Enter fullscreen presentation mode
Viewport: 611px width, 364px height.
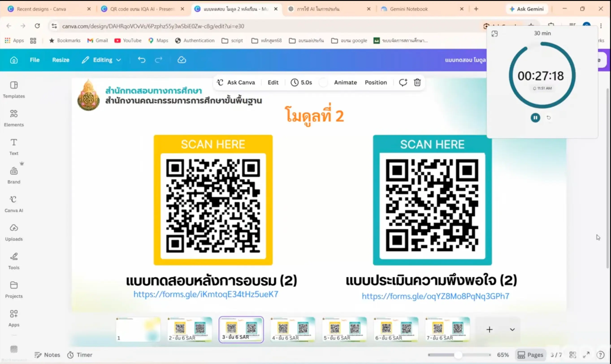(x=586, y=355)
